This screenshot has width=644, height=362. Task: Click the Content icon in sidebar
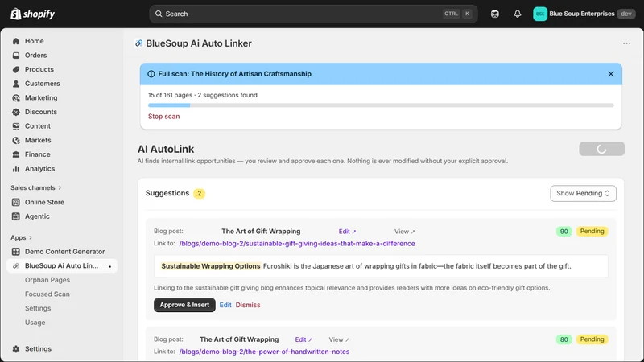(x=16, y=126)
